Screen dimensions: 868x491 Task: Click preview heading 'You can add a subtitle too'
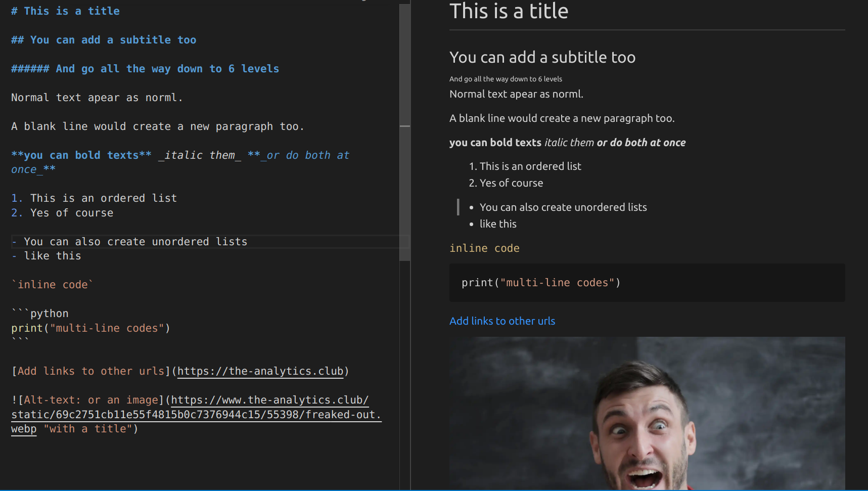(x=542, y=57)
